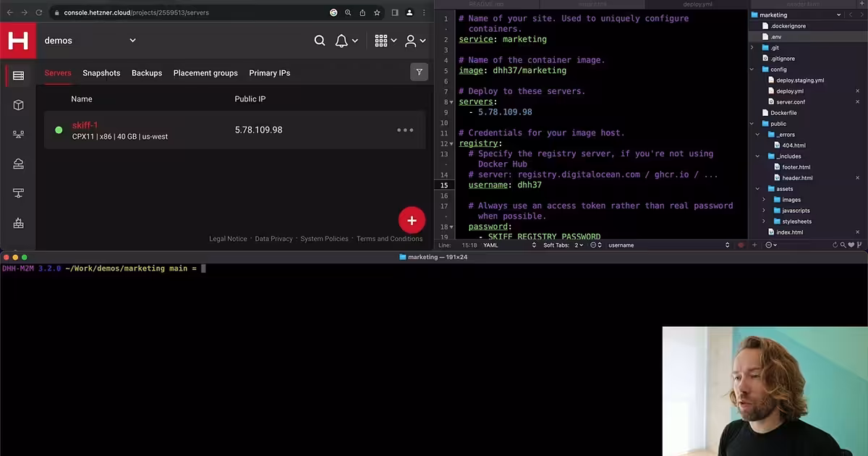Collapse the _includes folder
The width and height of the screenshot is (868, 456).
(758, 156)
